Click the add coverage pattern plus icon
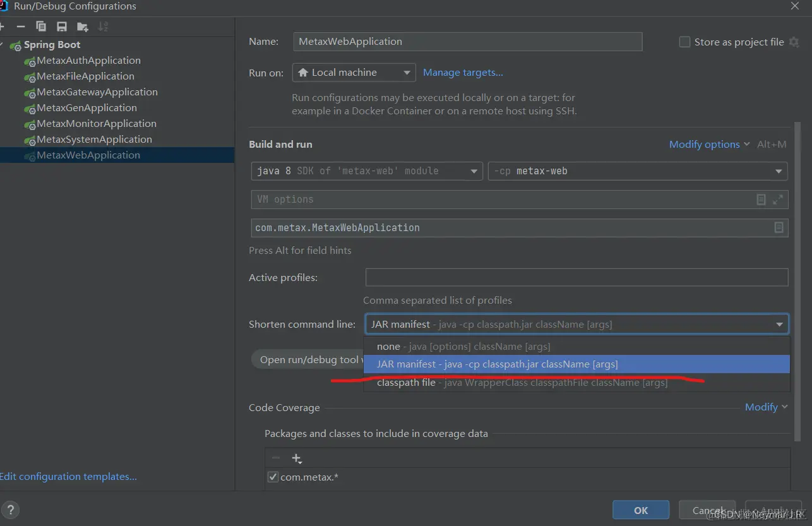The height and width of the screenshot is (526, 812). [x=297, y=458]
